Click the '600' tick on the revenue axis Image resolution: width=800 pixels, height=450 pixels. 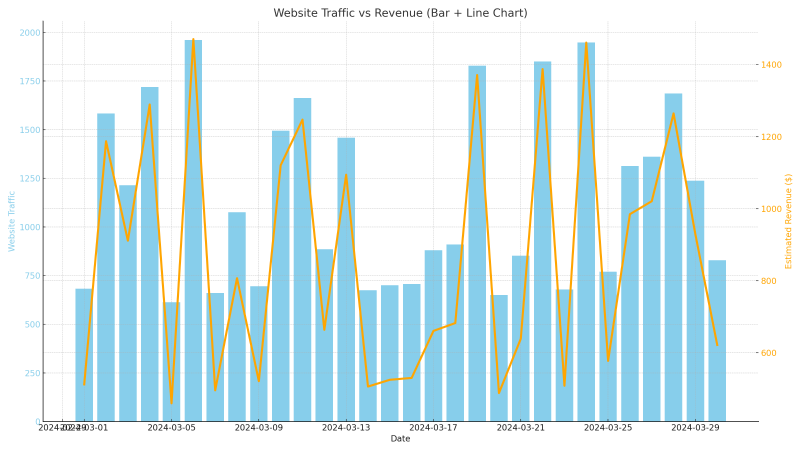click(768, 353)
